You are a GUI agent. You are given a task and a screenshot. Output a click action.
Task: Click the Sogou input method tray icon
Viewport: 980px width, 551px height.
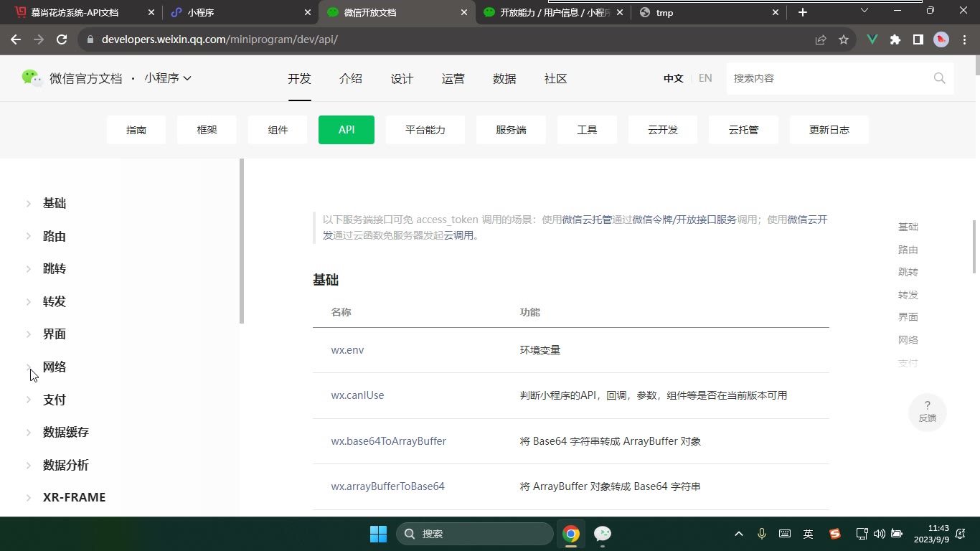tap(835, 534)
